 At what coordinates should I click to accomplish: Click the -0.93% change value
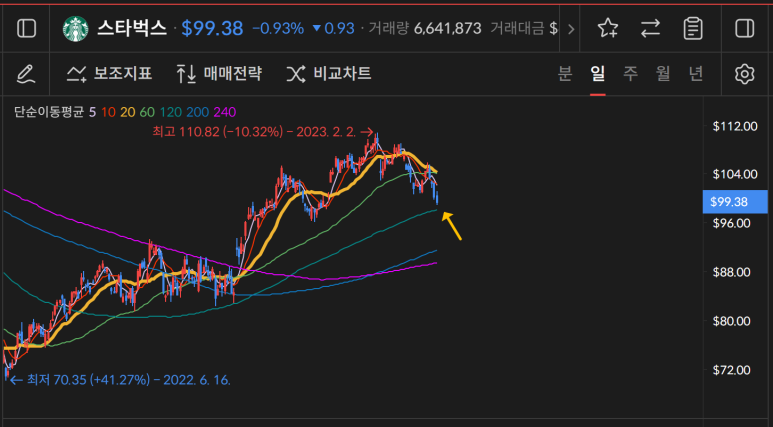pos(278,29)
